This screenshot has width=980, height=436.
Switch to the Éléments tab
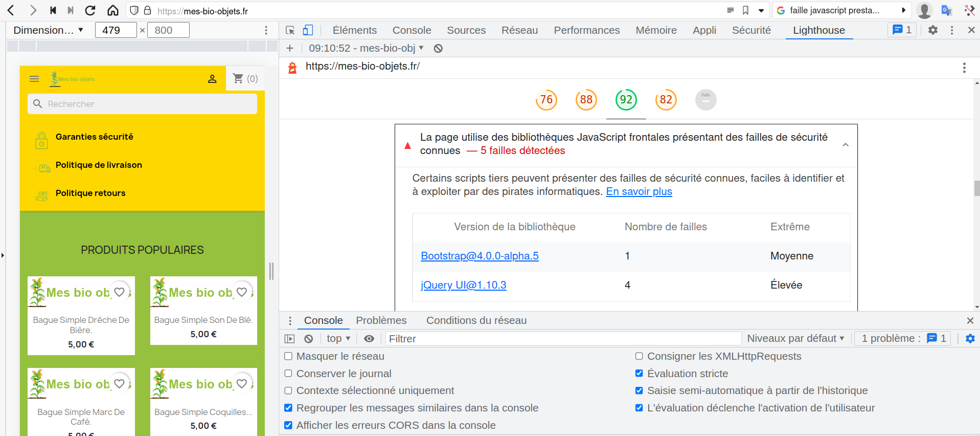(355, 30)
